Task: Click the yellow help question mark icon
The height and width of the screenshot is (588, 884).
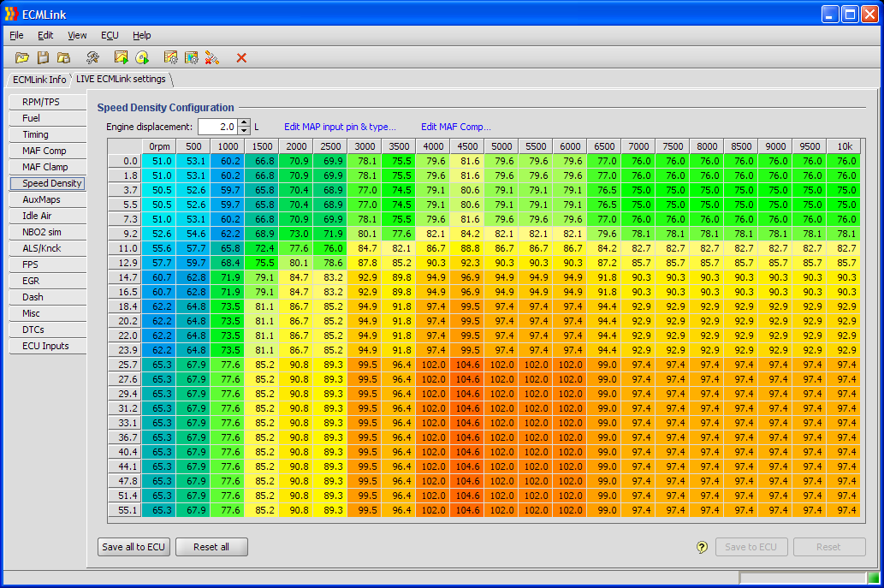Action: (703, 547)
